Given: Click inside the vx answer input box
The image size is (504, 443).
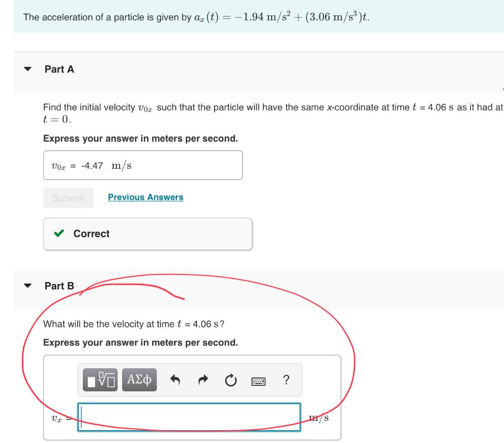Looking at the screenshot, I should tap(189, 416).
